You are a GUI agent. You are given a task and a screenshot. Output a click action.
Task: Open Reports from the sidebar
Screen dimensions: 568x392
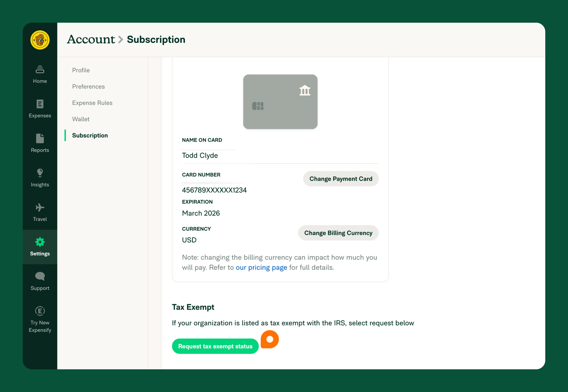click(x=40, y=143)
